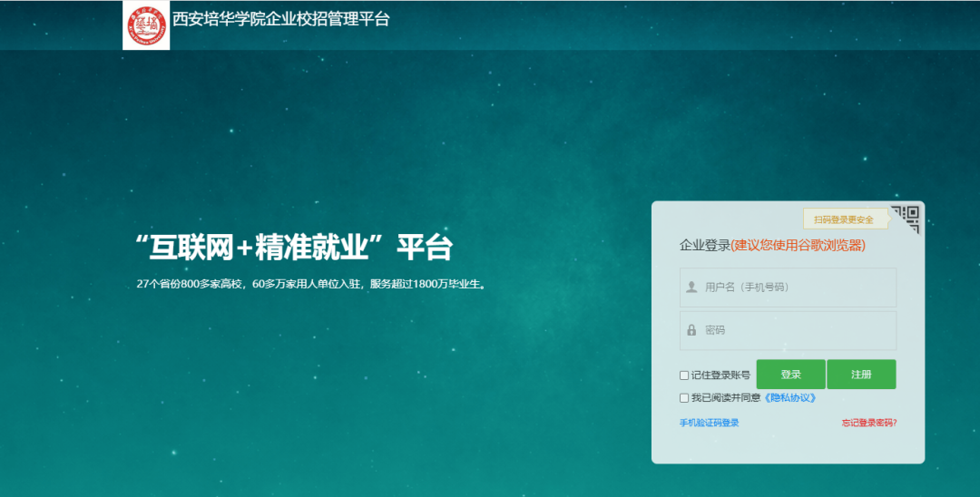Click the padlock icon in password field
This screenshot has height=497, width=980.
click(x=691, y=330)
